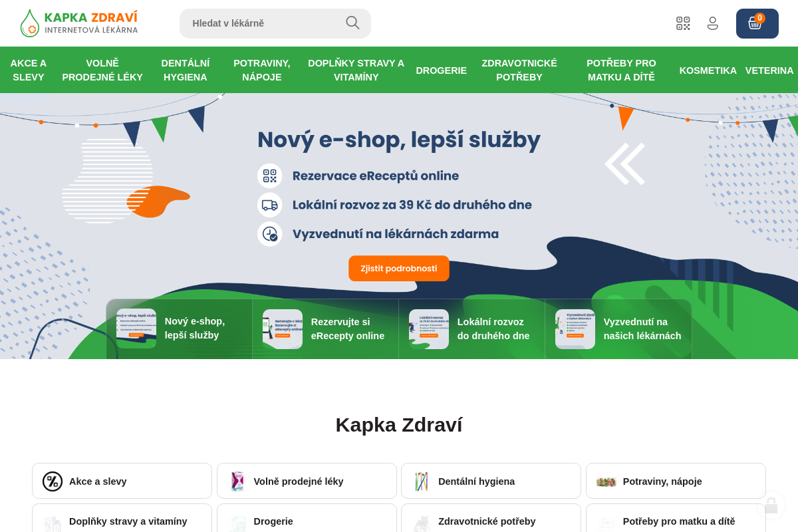
Task: Click the lock icon in the bottom corner
Action: point(771,506)
